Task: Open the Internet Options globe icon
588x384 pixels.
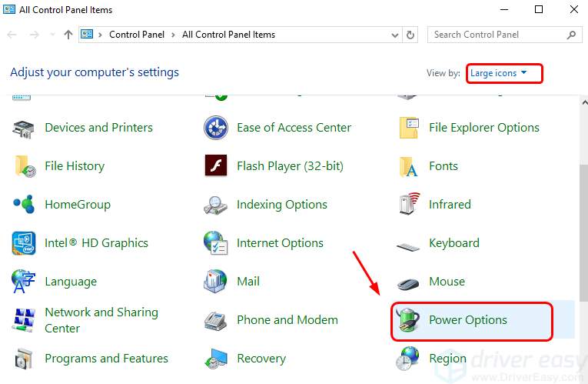Action: [216, 243]
